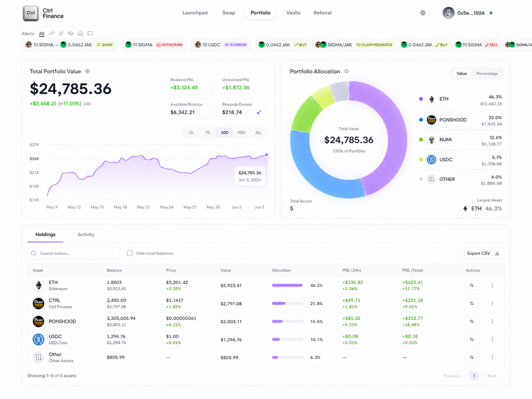Select ETH icon in allocation legend
The image size is (532, 399).
(431, 99)
